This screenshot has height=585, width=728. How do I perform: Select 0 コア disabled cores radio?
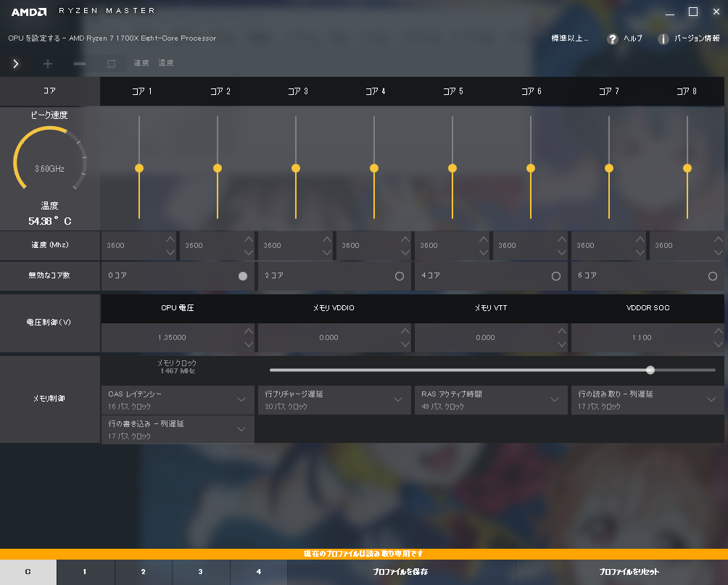[x=243, y=276]
